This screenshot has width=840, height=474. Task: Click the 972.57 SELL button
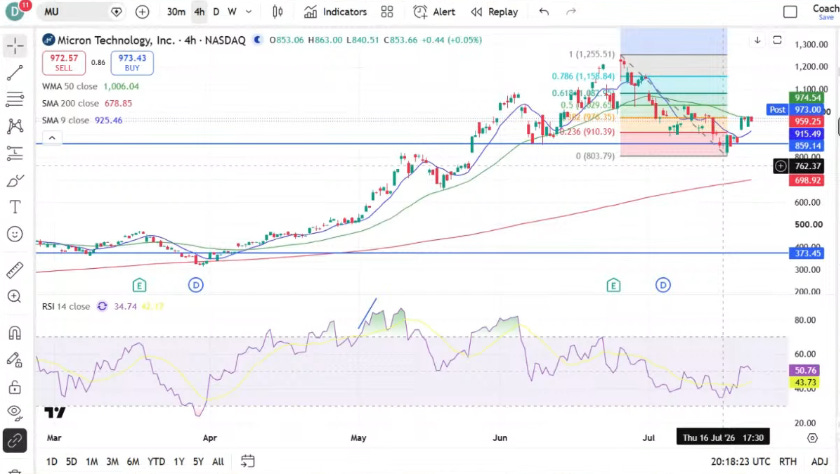tap(64, 63)
